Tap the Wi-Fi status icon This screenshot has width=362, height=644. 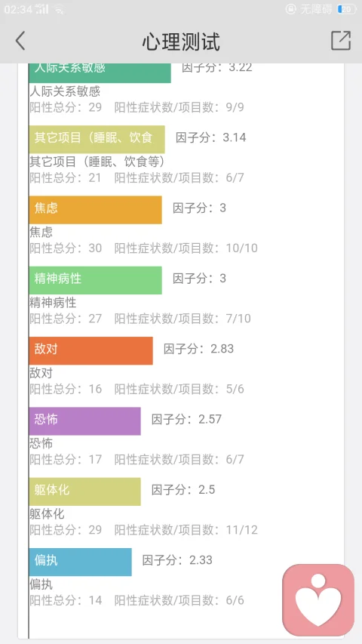(60, 9)
